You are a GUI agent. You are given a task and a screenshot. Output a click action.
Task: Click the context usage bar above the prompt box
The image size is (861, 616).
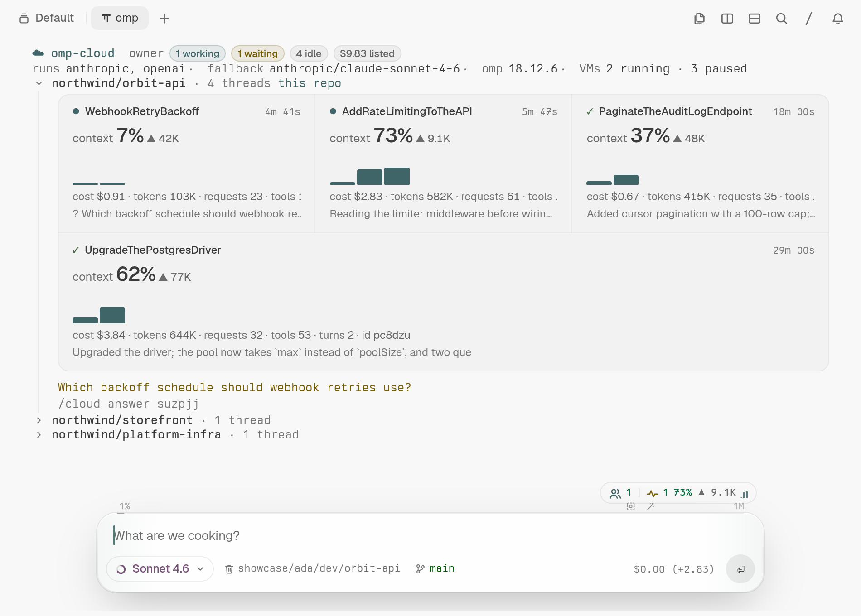430,513
